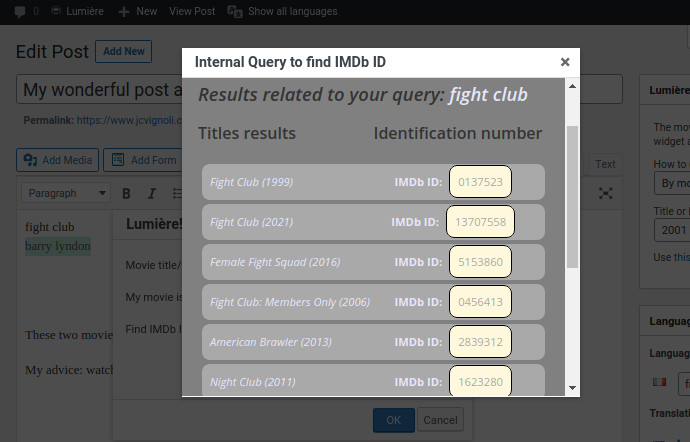Image resolution: width=690 pixels, height=442 pixels.
Task: Click the Add Media camera-music icon
Action: coord(30,160)
